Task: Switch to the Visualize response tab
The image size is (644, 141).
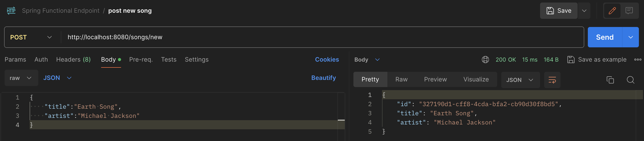Action: pyautogui.click(x=476, y=79)
